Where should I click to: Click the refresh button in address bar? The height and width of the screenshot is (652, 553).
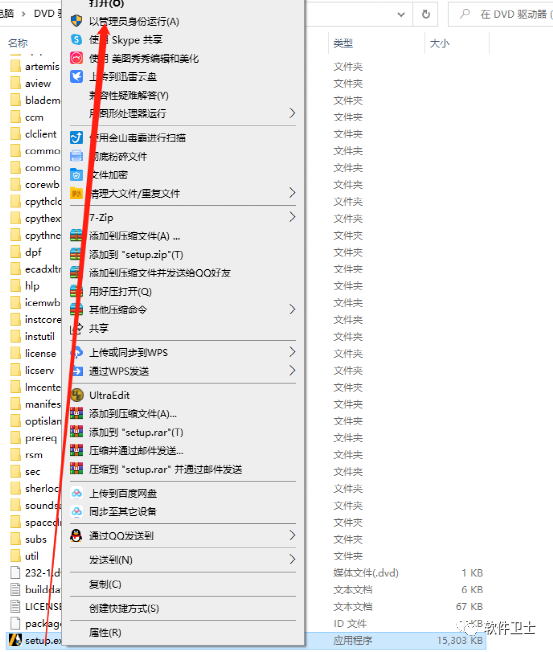click(x=426, y=15)
